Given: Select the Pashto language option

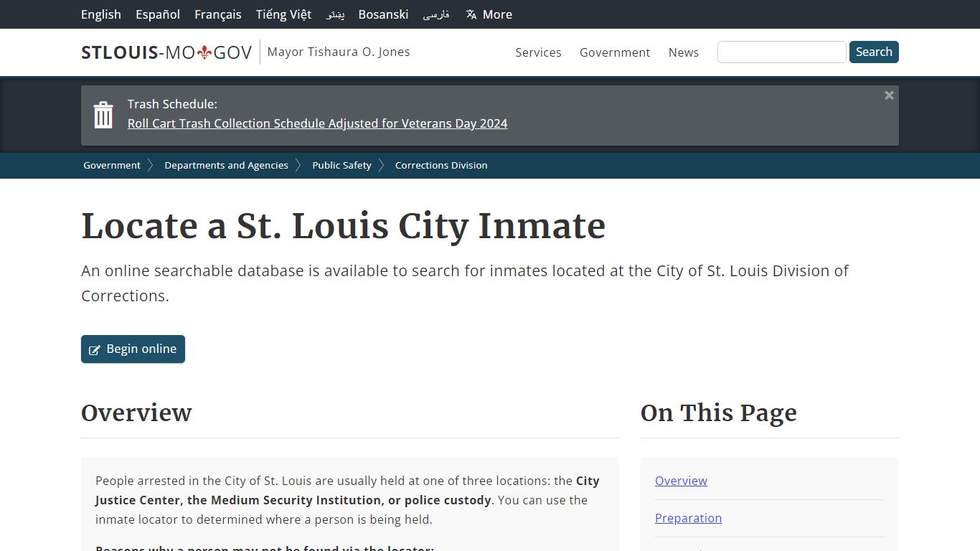Looking at the screenshot, I should (x=335, y=14).
